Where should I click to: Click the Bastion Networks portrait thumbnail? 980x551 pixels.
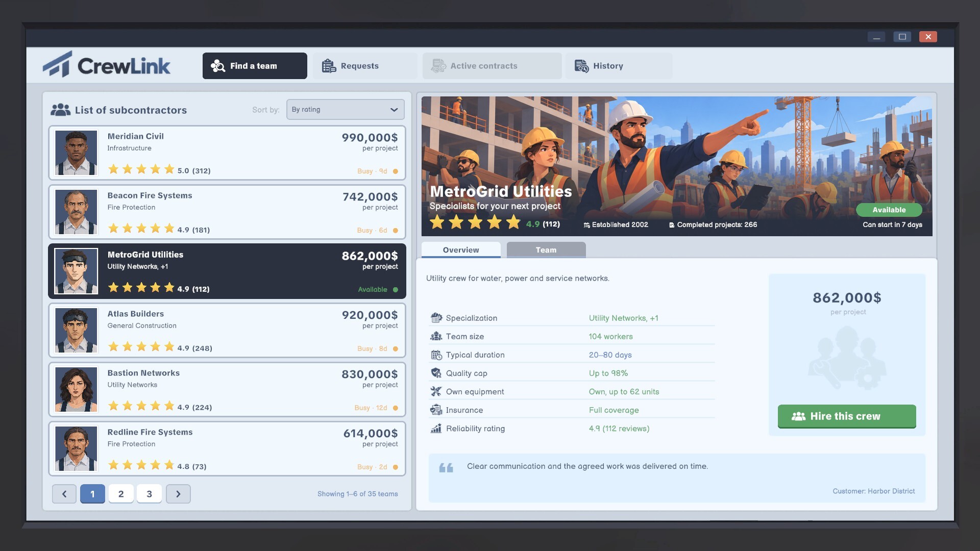76,390
